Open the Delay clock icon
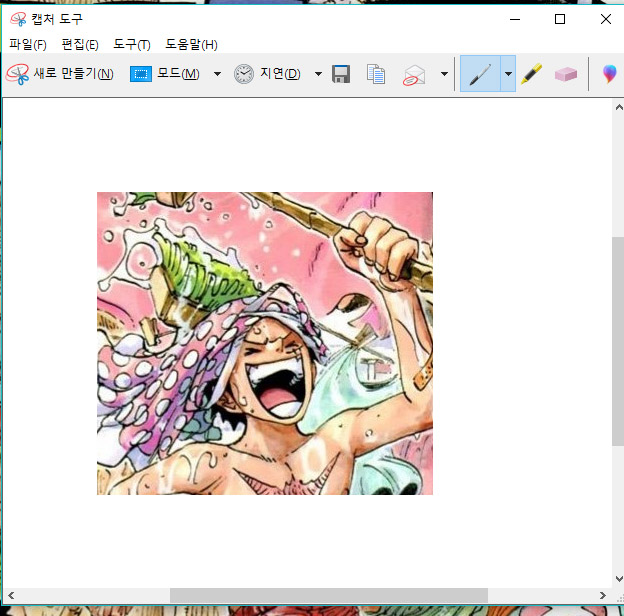The height and width of the screenshot is (616, 624). coord(243,74)
